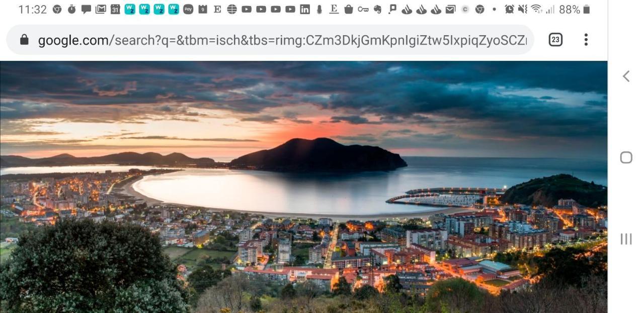644x313 pixels.
Task: Tap the coastal bay sunset panorama image
Action: coord(303,187)
